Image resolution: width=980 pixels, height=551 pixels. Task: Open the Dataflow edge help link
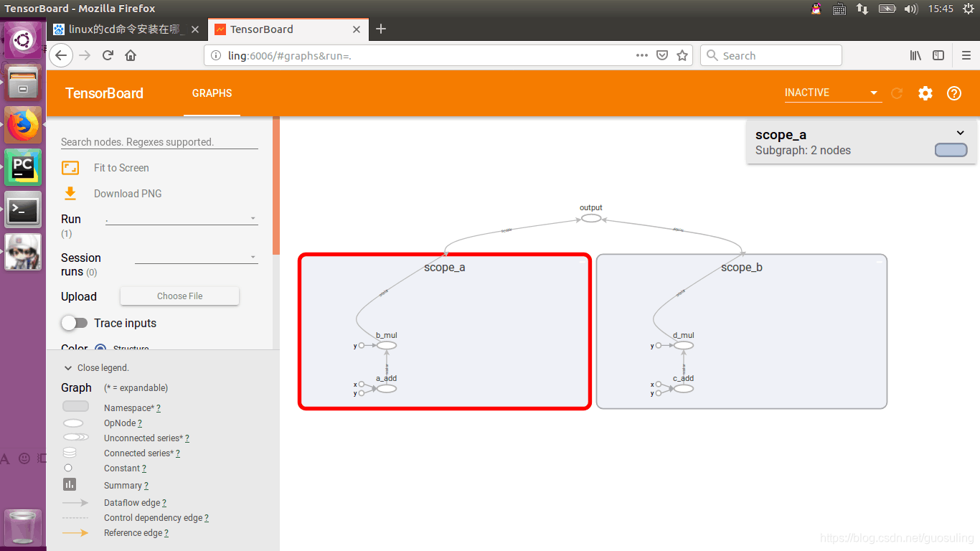[x=164, y=503]
